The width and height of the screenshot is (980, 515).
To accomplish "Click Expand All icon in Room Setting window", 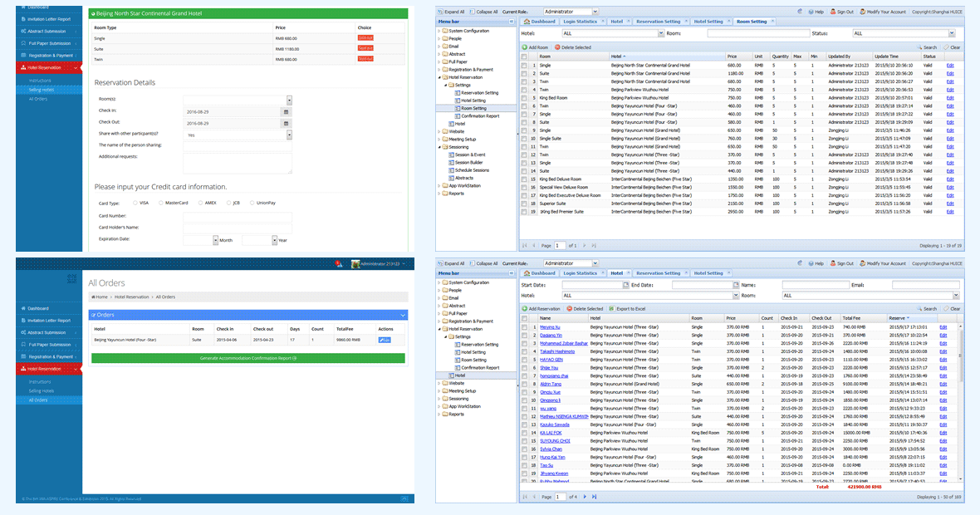I will coord(441,12).
